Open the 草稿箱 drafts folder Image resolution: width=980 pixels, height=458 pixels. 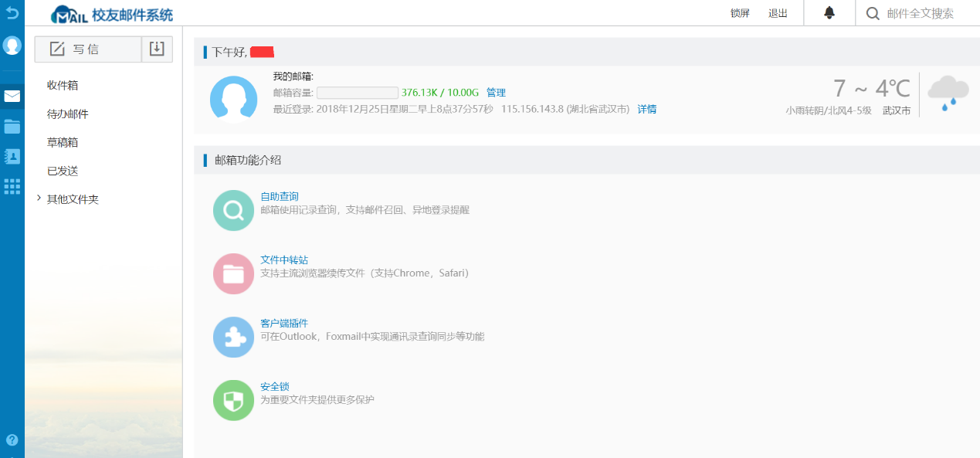[63, 142]
